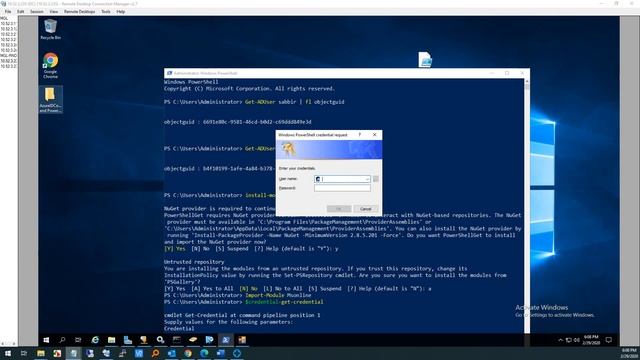Image resolution: width=640 pixels, height=360 pixels.
Task: Maximize the PowerShell window
Action: click(x=507, y=73)
